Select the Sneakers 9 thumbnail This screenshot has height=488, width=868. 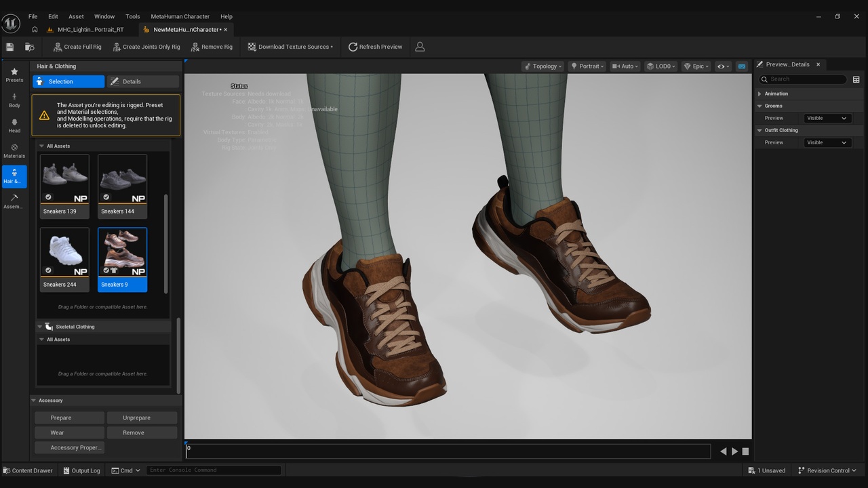point(122,259)
